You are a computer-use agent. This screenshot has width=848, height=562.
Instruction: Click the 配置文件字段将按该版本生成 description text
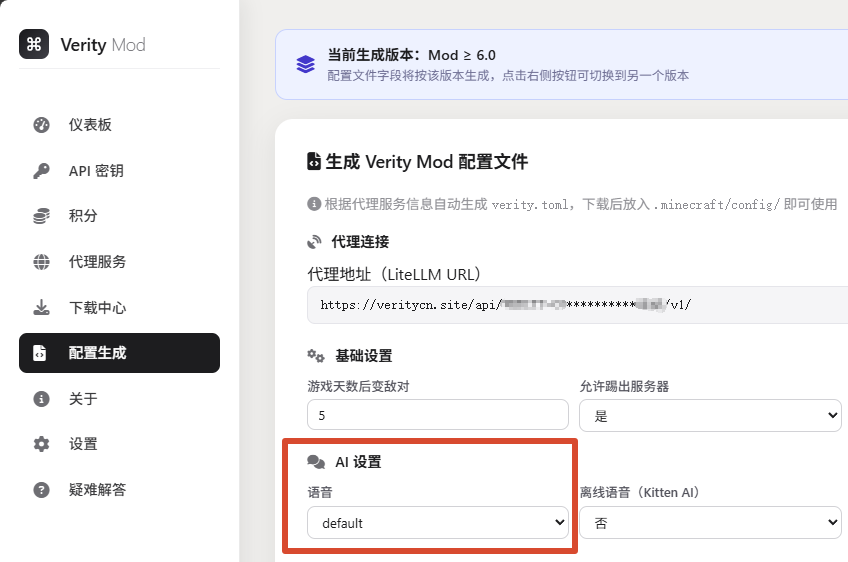(x=508, y=76)
